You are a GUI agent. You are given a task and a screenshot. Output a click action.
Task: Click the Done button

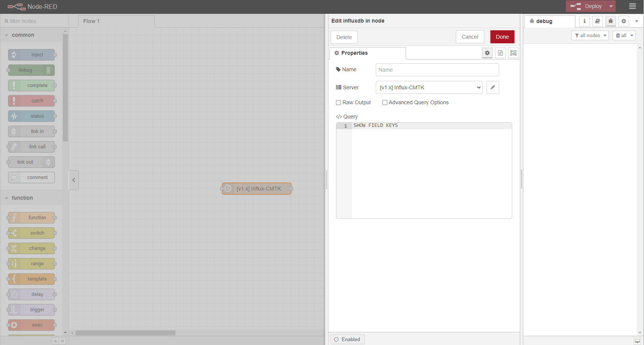coord(502,37)
